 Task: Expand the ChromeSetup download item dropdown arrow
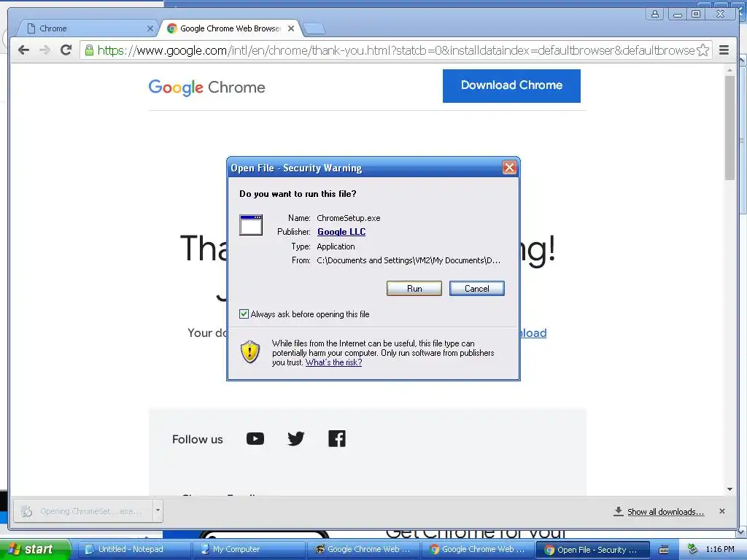coord(158,511)
